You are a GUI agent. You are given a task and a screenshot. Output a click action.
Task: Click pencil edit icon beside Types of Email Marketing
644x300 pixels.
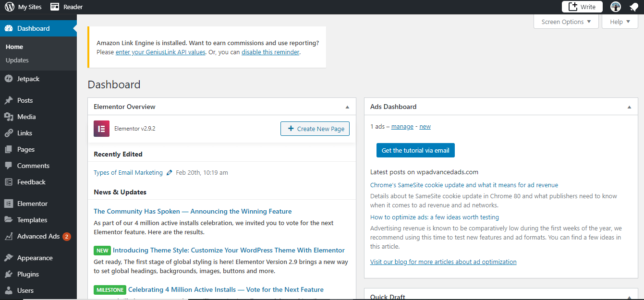point(169,173)
